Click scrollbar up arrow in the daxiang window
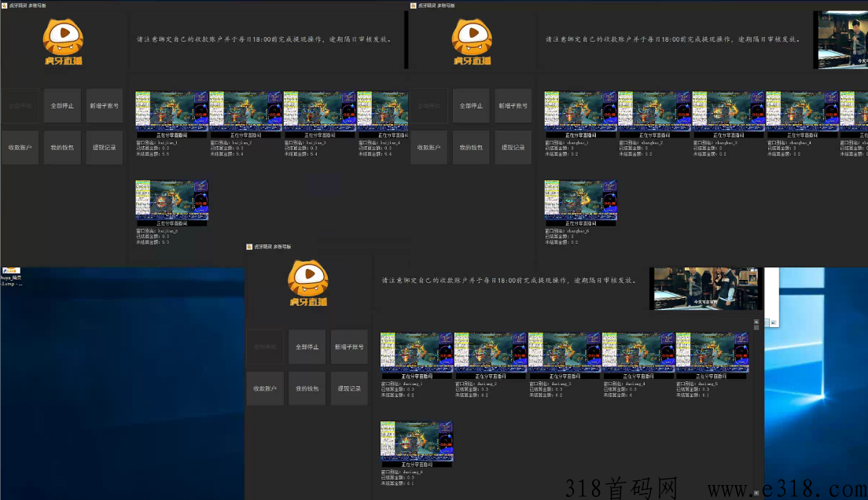The width and height of the screenshot is (868, 500). (x=757, y=322)
